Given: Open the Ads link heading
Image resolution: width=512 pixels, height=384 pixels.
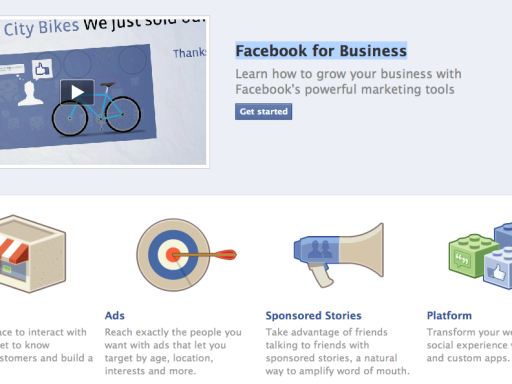Looking at the screenshot, I should point(115,315).
